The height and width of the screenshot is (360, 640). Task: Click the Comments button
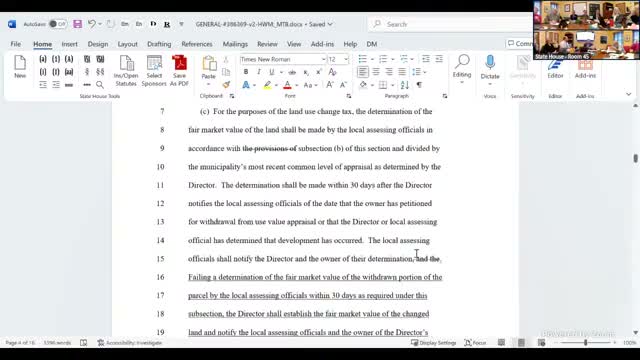(520, 44)
